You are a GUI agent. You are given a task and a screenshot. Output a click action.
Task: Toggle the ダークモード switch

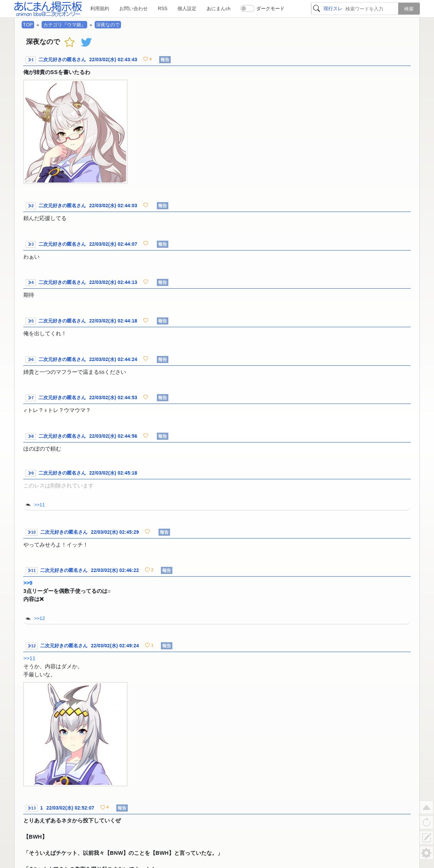247,8
